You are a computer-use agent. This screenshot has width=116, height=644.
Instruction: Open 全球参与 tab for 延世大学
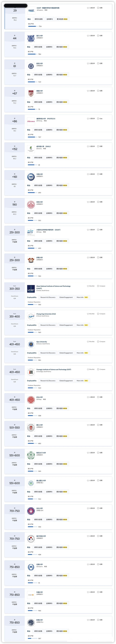pos(49,75)
